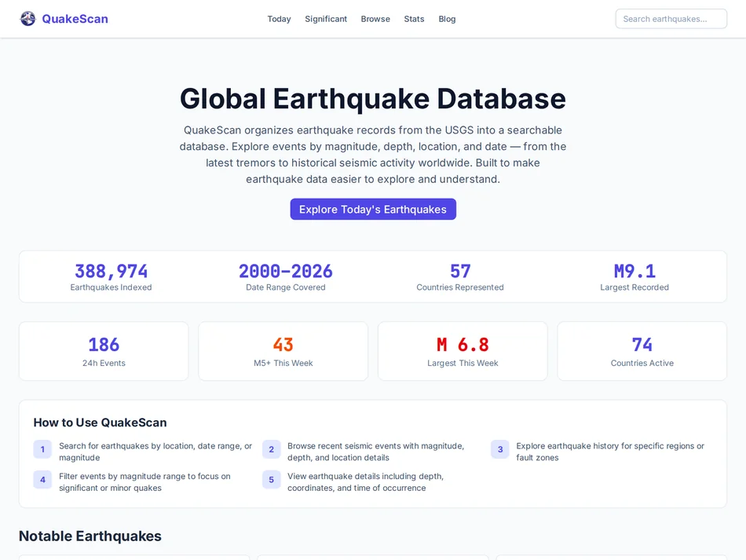
Task: Click 'View earthquake details including depth' text
Action: [x=365, y=482]
